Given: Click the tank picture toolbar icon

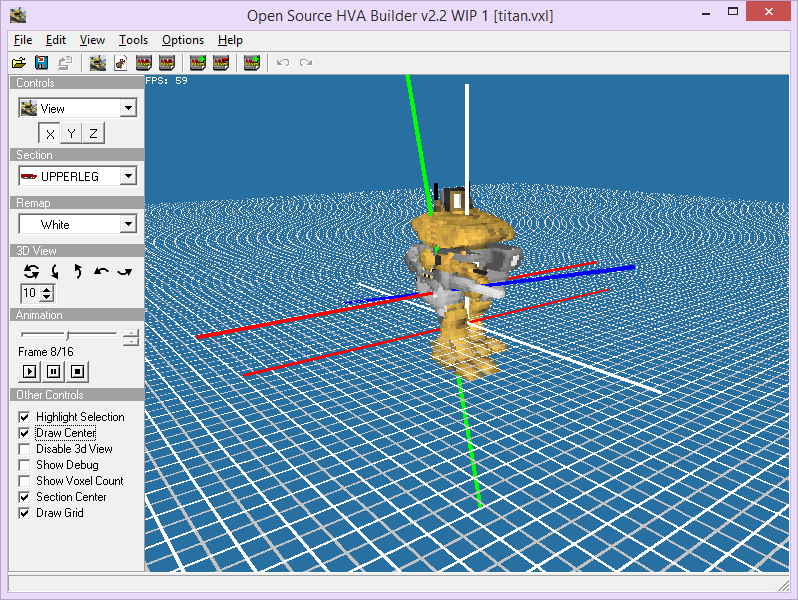Looking at the screenshot, I should (98, 63).
